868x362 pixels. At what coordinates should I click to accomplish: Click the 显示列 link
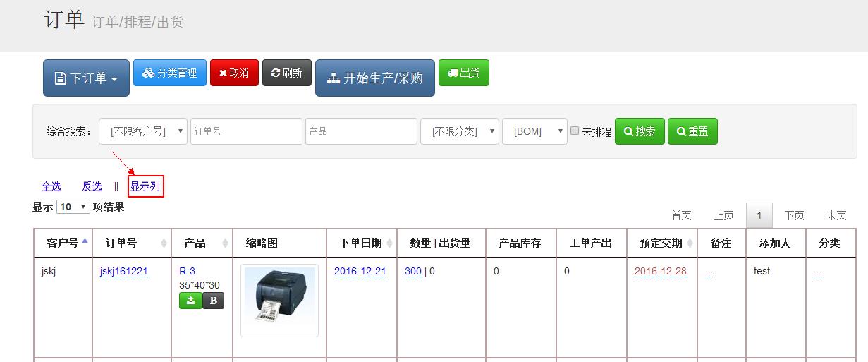click(x=145, y=186)
